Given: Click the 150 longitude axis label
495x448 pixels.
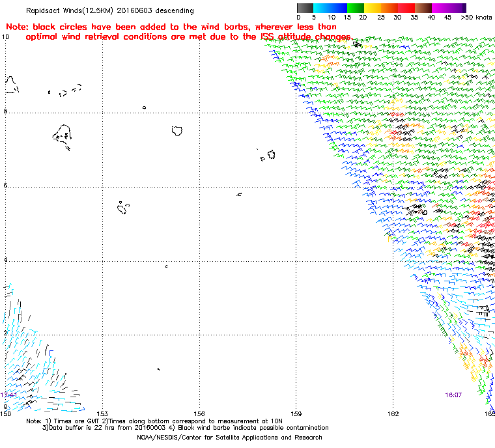Looking at the screenshot, I should [5, 413].
